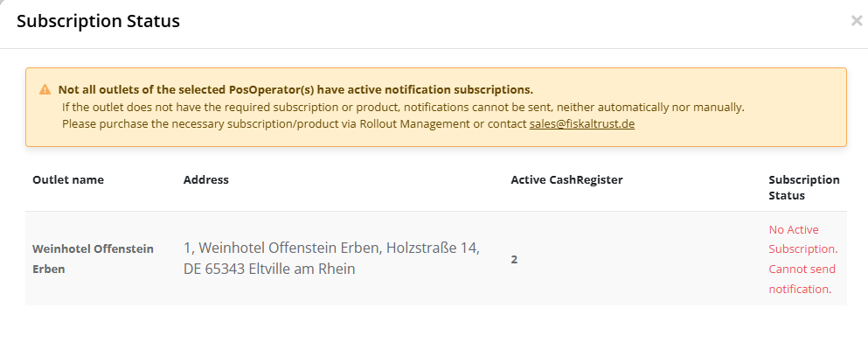The image size is (868, 350).
Task: Click the orange warning triangle icon
Action: [45, 89]
